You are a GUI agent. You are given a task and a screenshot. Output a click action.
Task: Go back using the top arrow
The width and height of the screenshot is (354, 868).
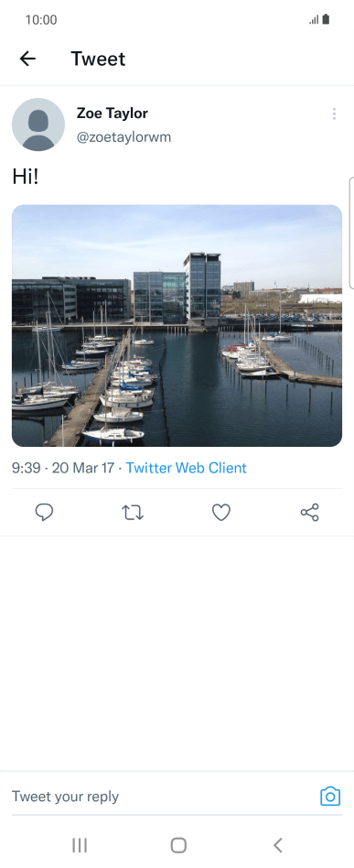coord(27,59)
